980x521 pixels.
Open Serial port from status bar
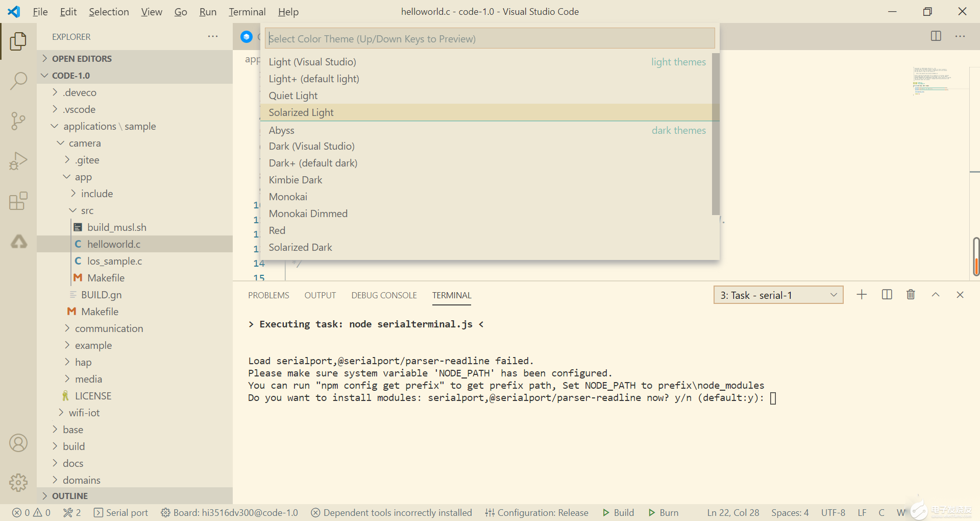point(121,512)
